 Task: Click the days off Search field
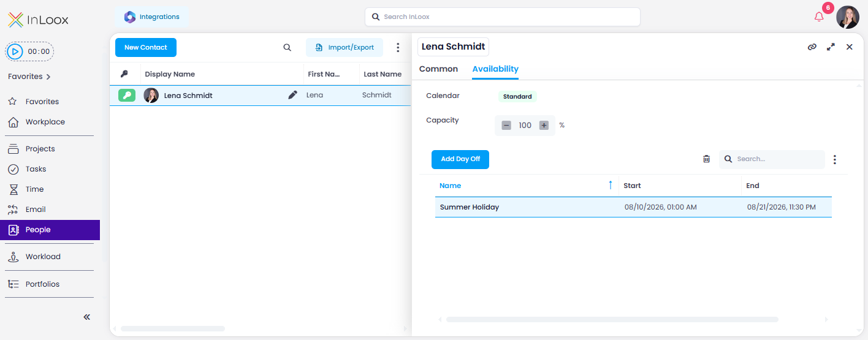772,159
